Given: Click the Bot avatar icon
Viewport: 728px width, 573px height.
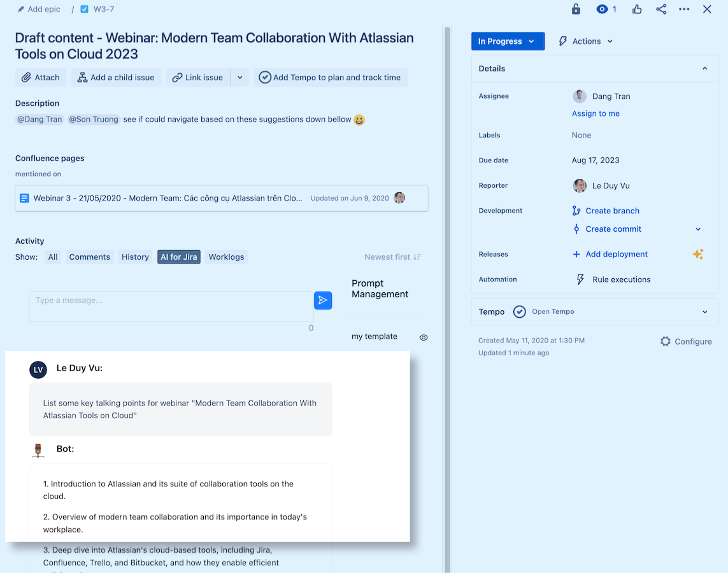Looking at the screenshot, I should point(38,450).
